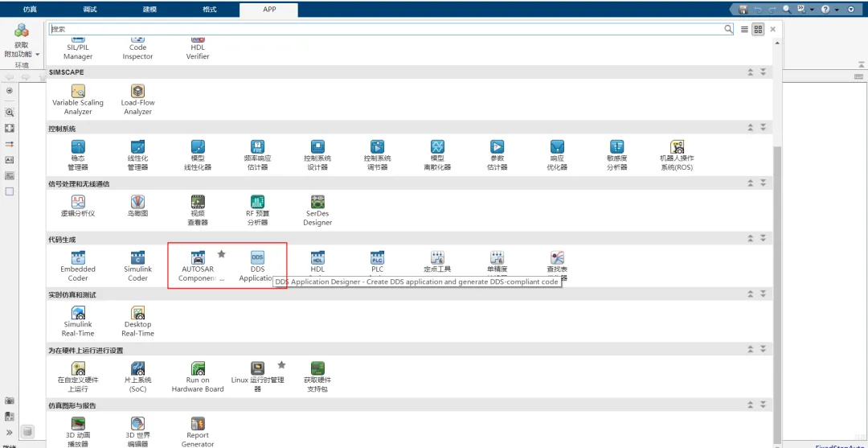Open the 模型离散化器 app
868x448 pixels.
437,154
